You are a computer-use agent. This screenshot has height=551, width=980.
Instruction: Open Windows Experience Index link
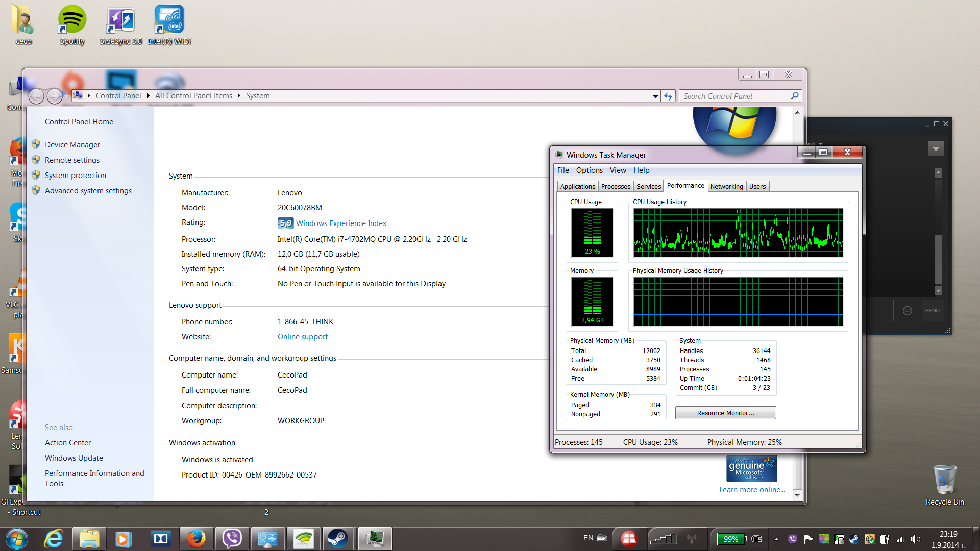pyautogui.click(x=341, y=223)
